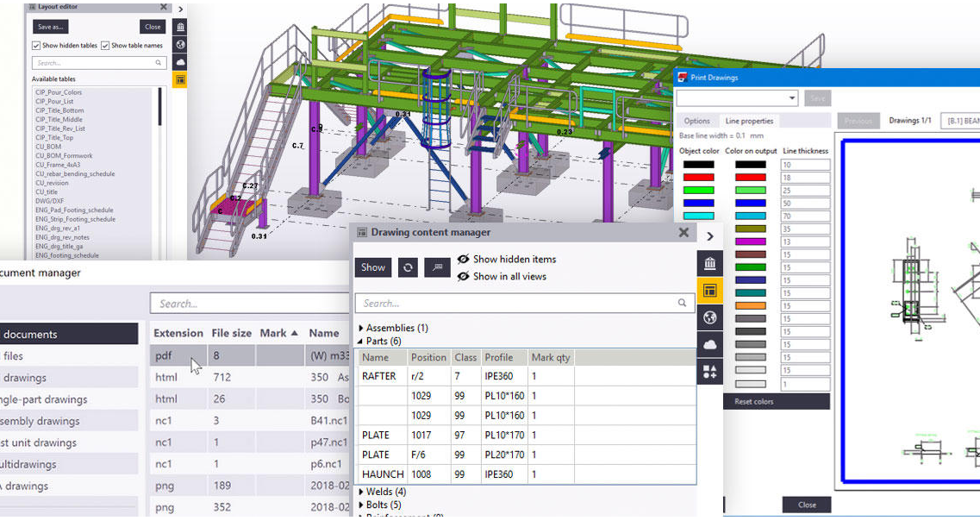The height and width of the screenshot is (527, 980).
Task: Collapse Drawing content manager side pane arrow
Action: click(x=710, y=236)
